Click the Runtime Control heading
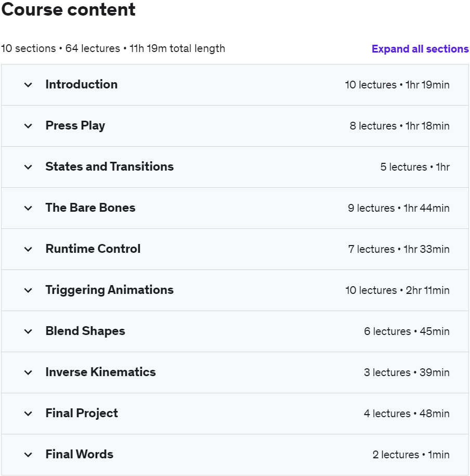 (93, 249)
